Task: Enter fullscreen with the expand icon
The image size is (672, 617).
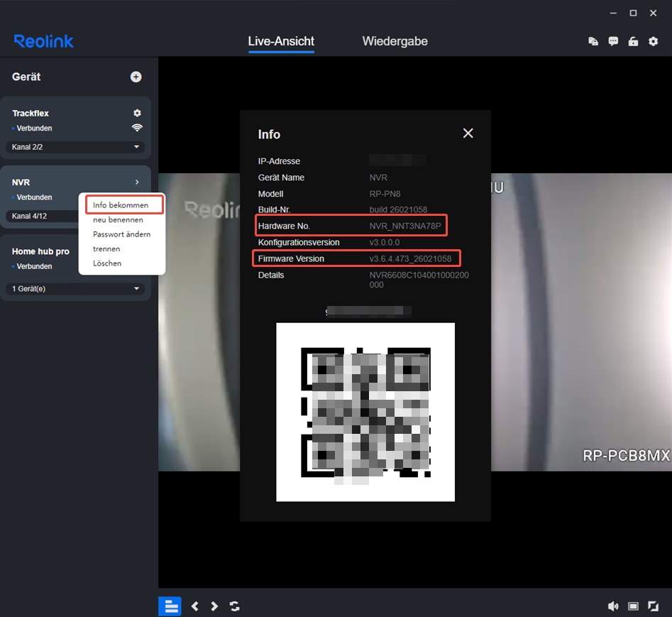Action: (653, 606)
